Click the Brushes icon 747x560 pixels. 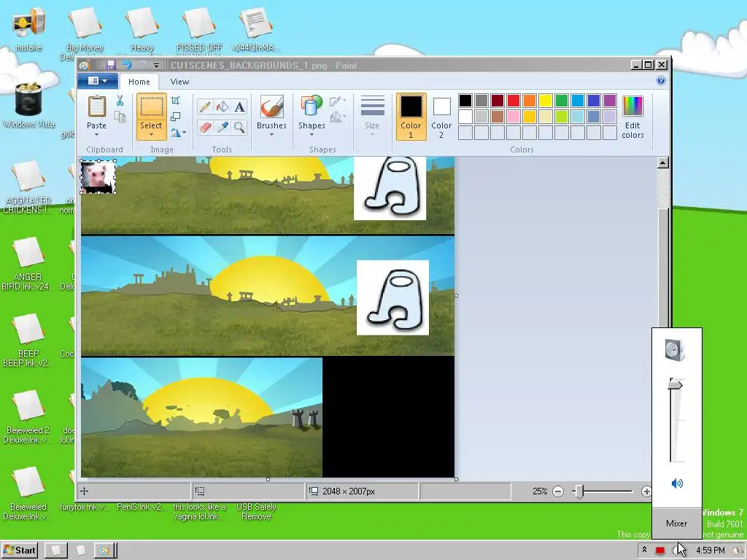(271, 106)
